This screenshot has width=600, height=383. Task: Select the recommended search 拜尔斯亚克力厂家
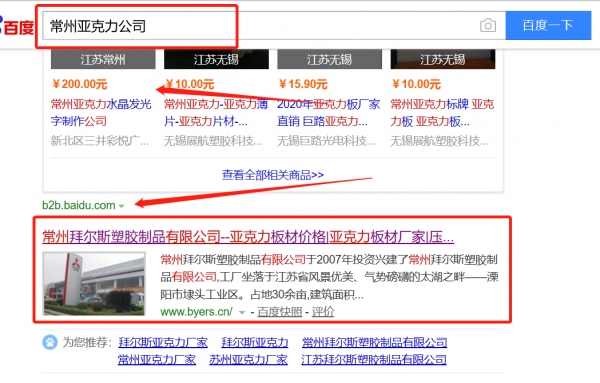(x=163, y=342)
